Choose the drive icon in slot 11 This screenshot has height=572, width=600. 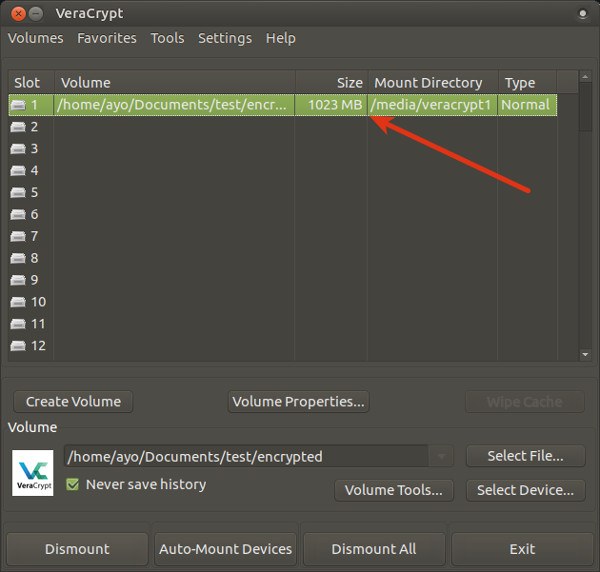point(18,324)
